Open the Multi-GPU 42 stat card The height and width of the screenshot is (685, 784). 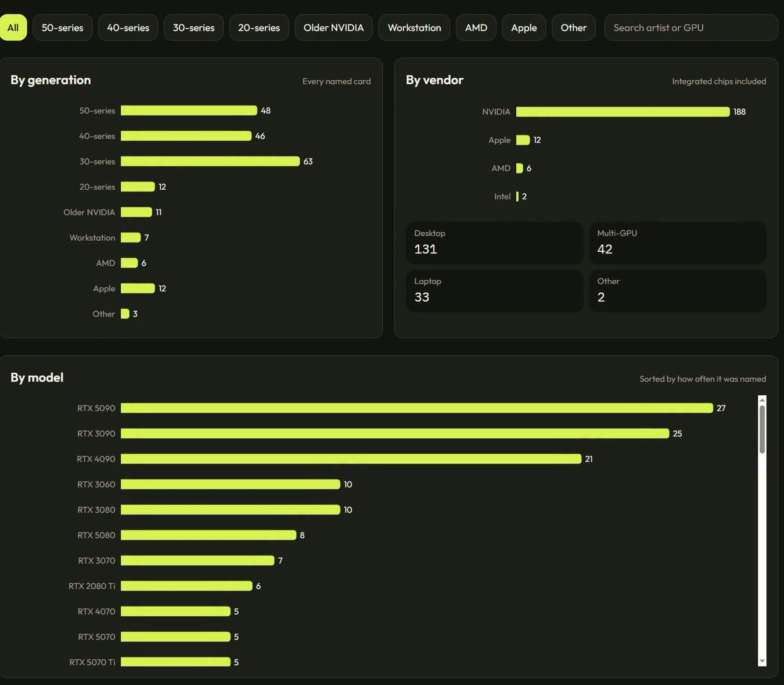pyautogui.click(x=677, y=243)
